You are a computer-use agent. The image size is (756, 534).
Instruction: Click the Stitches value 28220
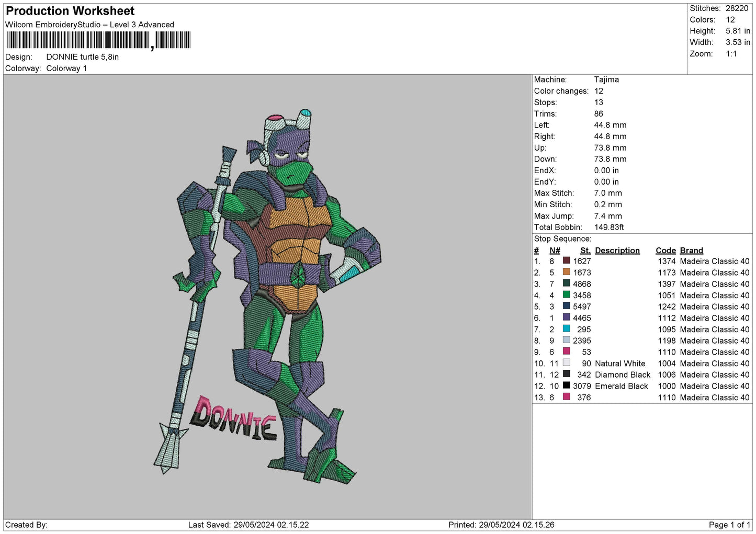pos(737,8)
